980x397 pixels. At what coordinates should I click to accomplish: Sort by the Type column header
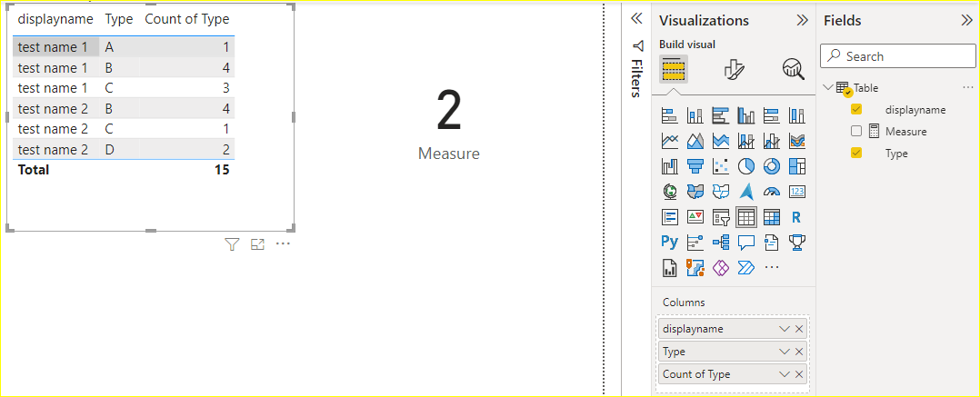coord(119,19)
